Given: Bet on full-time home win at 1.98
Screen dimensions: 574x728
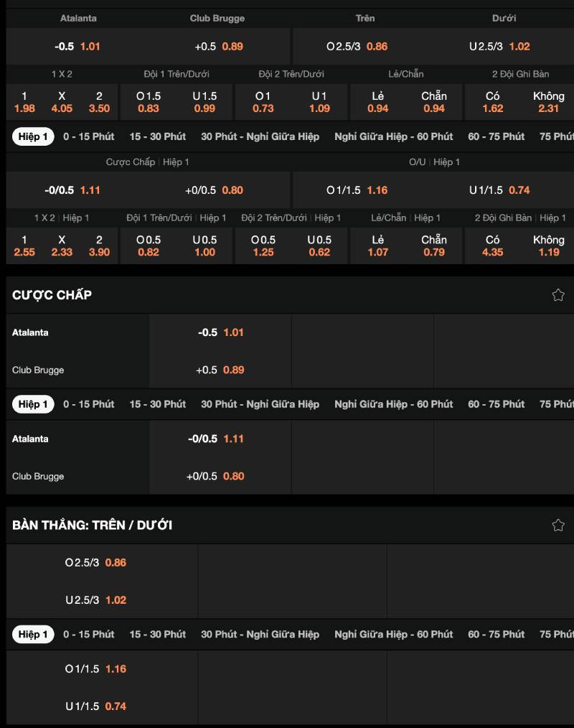Looking at the screenshot, I should pyautogui.click(x=24, y=102).
